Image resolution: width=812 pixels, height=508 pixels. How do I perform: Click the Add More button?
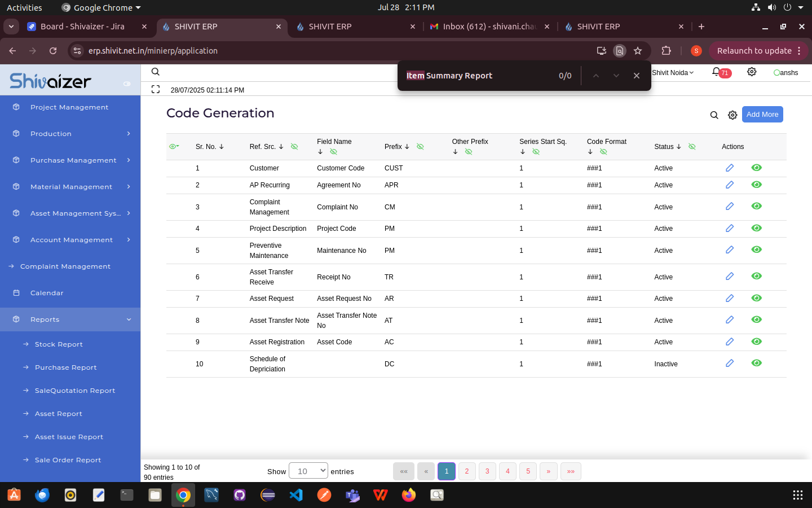(x=762, y=115)
